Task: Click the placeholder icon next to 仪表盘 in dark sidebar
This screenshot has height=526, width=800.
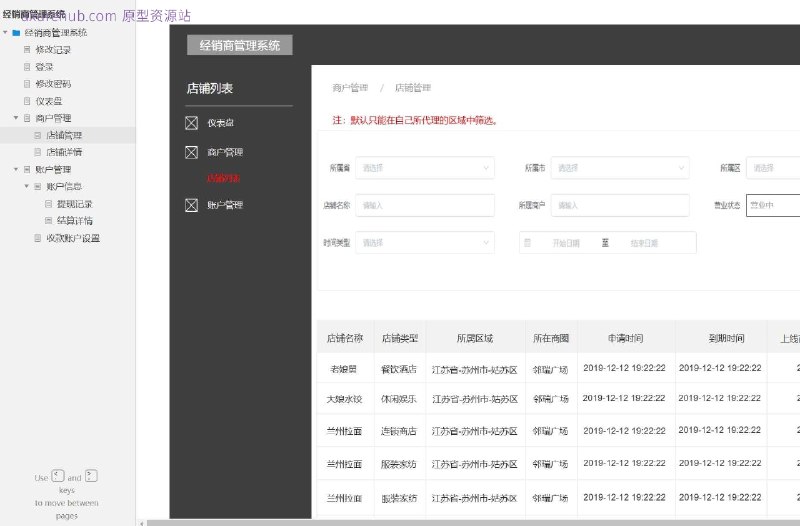Action: [191, 123]
